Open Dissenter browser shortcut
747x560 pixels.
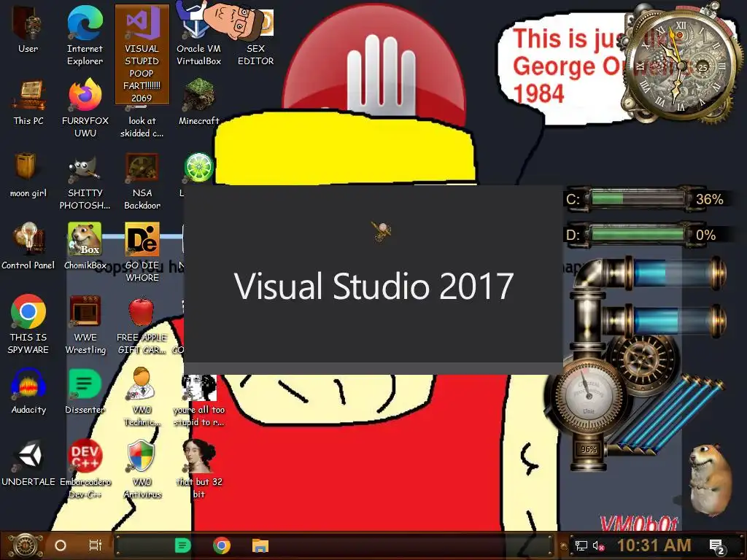(85, 391)
